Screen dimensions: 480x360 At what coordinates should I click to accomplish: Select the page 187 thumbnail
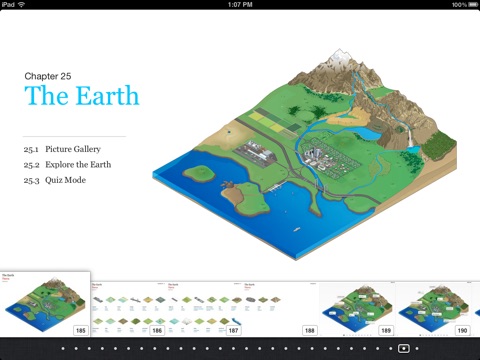point(205,309)
